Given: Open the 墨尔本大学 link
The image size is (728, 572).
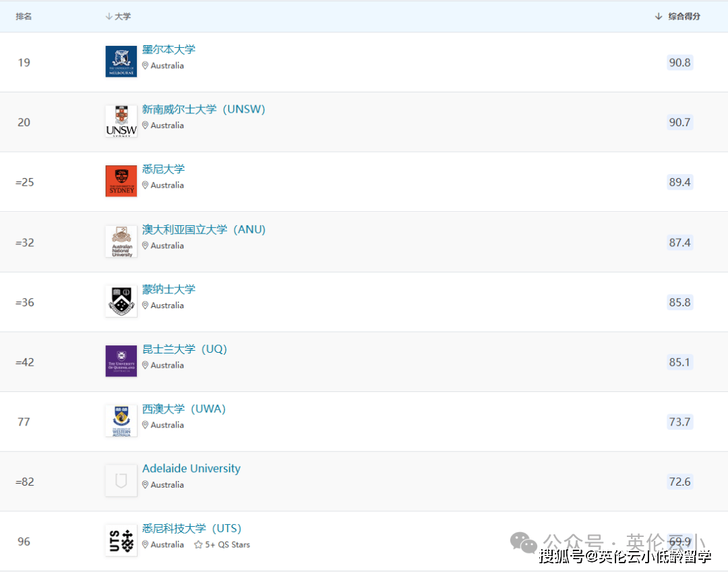Looking at the screenshot, I should (169, 49).
